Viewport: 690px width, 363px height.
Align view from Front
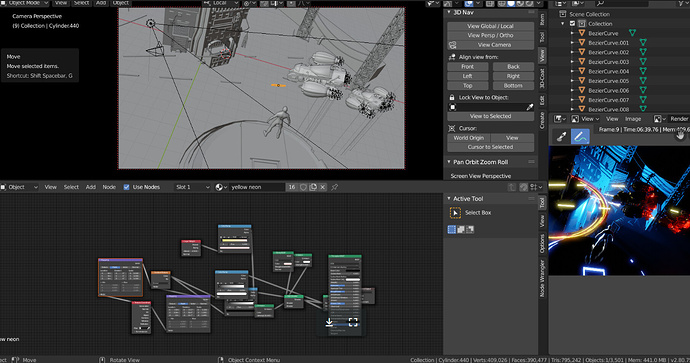(x=468, y=66)
